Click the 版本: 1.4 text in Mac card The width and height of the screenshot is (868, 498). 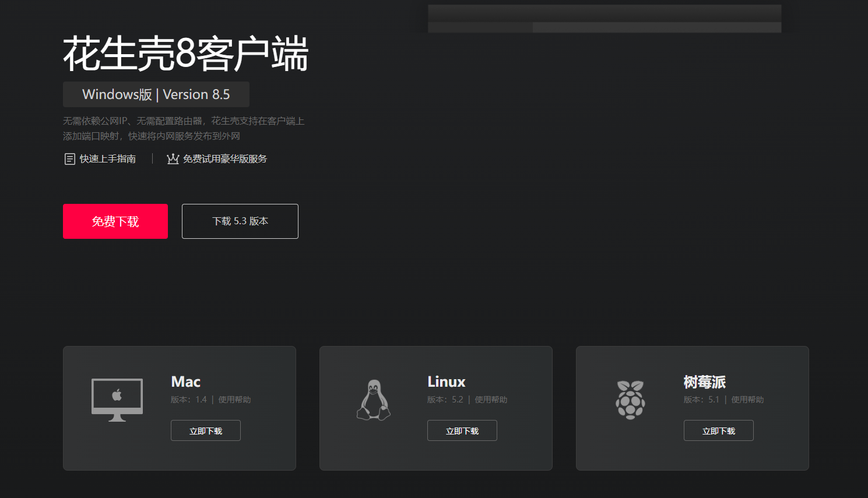(189, 400)
